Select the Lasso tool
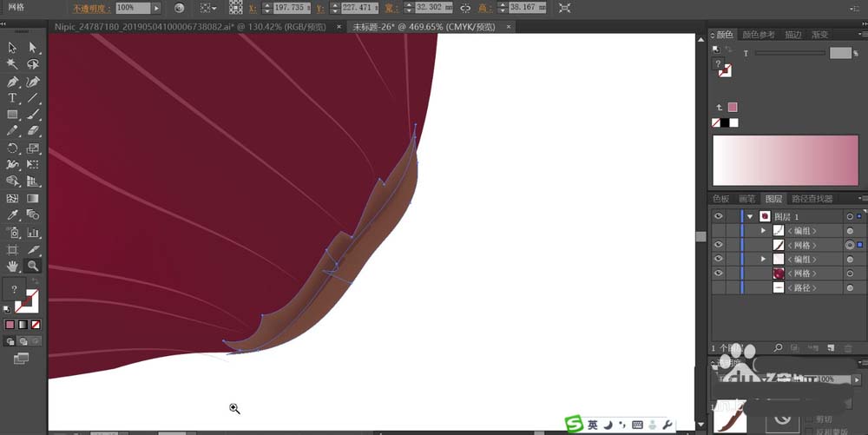Image resolution: width=868 pixels, height=435 pixels. (33, 64)
